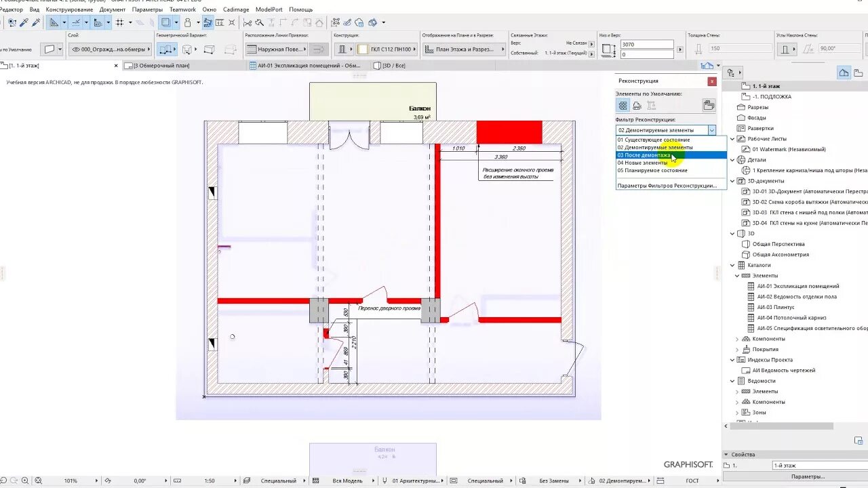Select АИ-03 Плинтус schedule
Image resolution: width=868 pixels, height=488 pixels.
pos(776,307)
